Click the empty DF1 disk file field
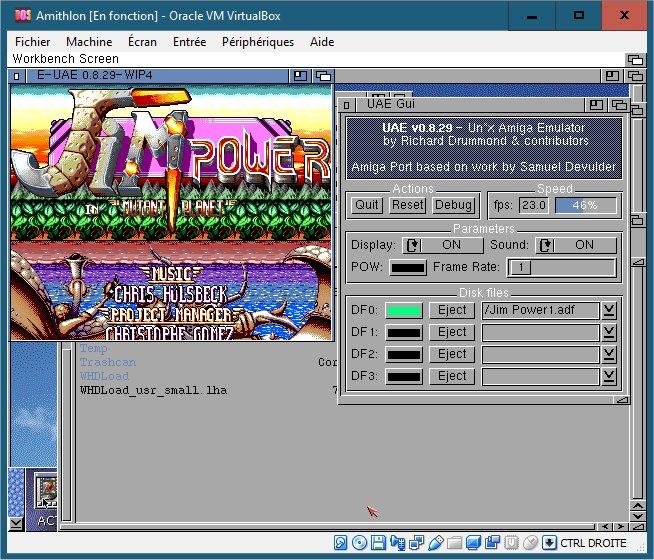Image resolution: width=654 pixels, height=560 pixels. [541, 333]
